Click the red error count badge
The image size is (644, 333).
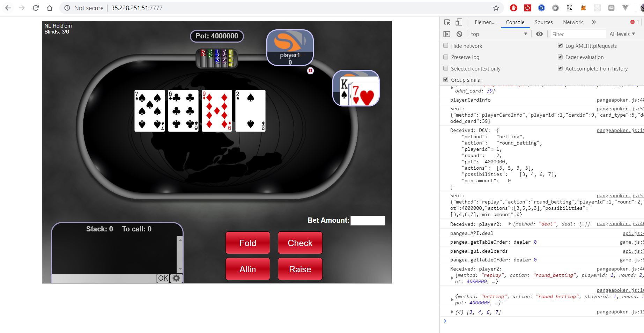[x=635, y=22]
